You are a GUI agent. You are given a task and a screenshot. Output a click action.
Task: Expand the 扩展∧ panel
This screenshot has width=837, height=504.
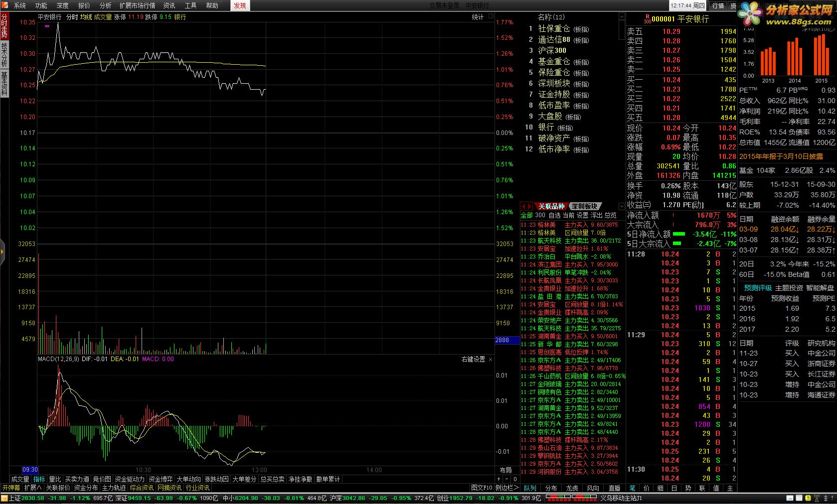[x=33, y=488]
